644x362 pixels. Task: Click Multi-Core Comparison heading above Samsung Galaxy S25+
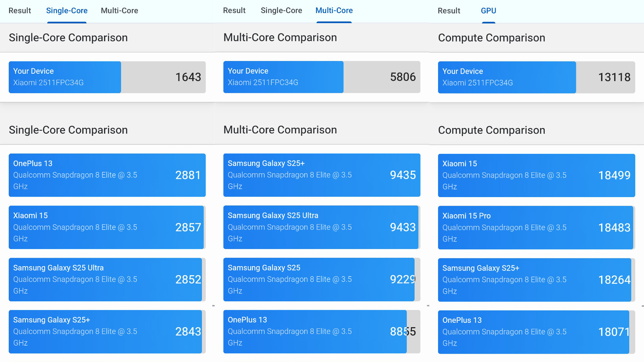[x=280, y=130]
